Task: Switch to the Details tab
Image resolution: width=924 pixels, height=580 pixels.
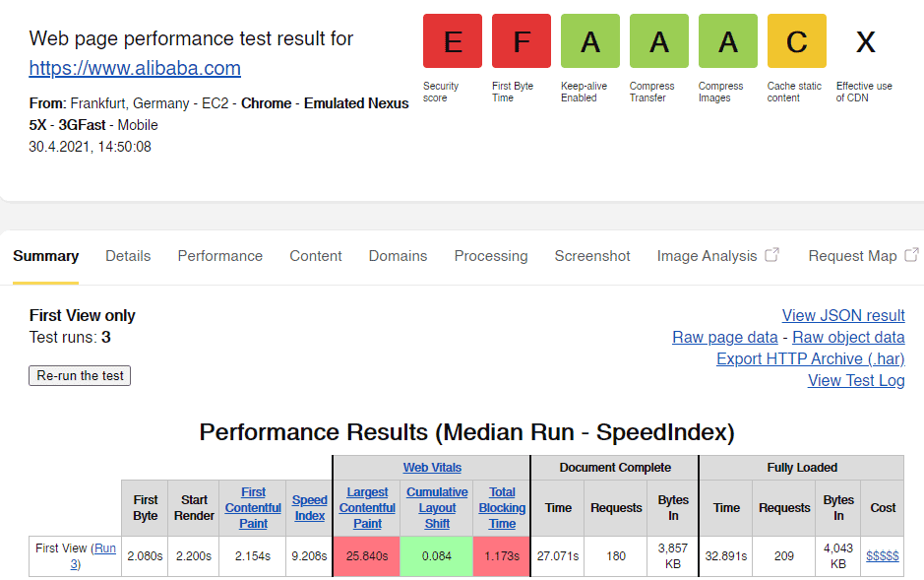Action: [x=128, y=256]
